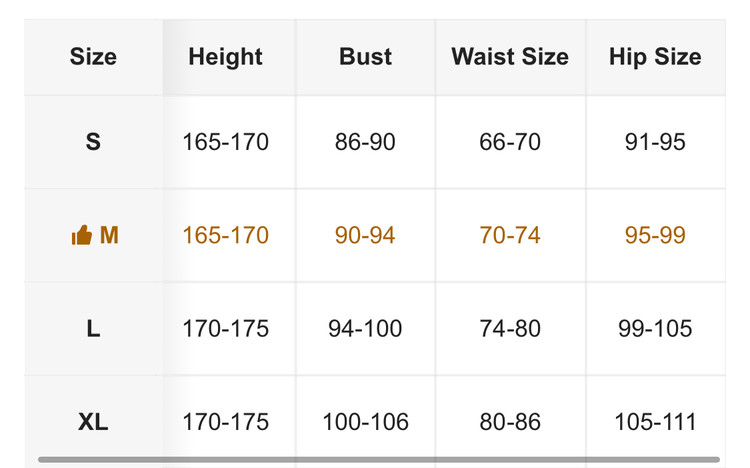Click the 100-106 bust cell for XL
750x468 pixels.
point(365,422)
